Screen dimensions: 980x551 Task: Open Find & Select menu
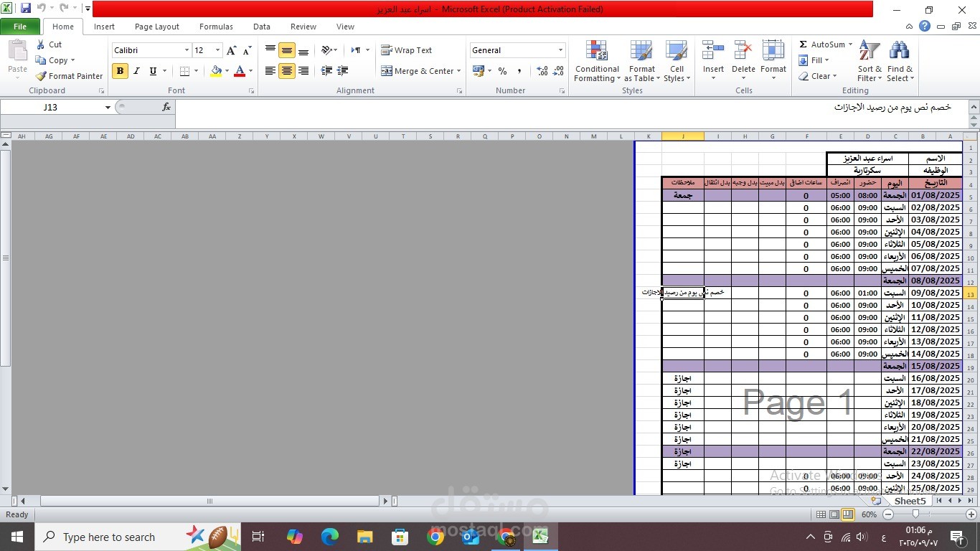click(x=900, y=61)
